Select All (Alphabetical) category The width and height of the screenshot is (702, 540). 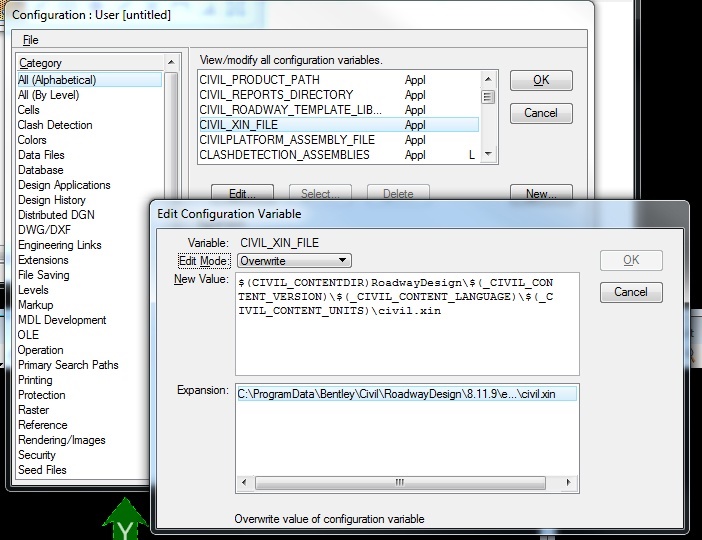[90, 80]
